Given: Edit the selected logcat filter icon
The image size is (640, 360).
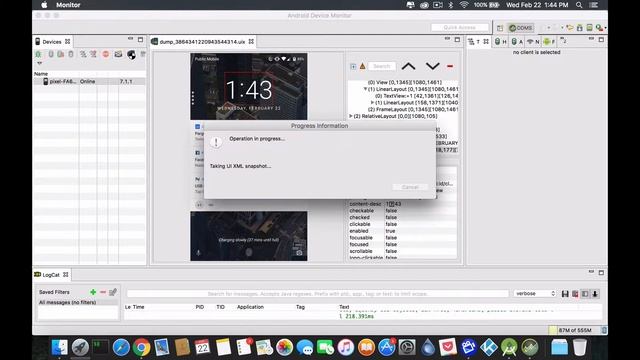Looking at the screenshot, I should click(113, 292).
